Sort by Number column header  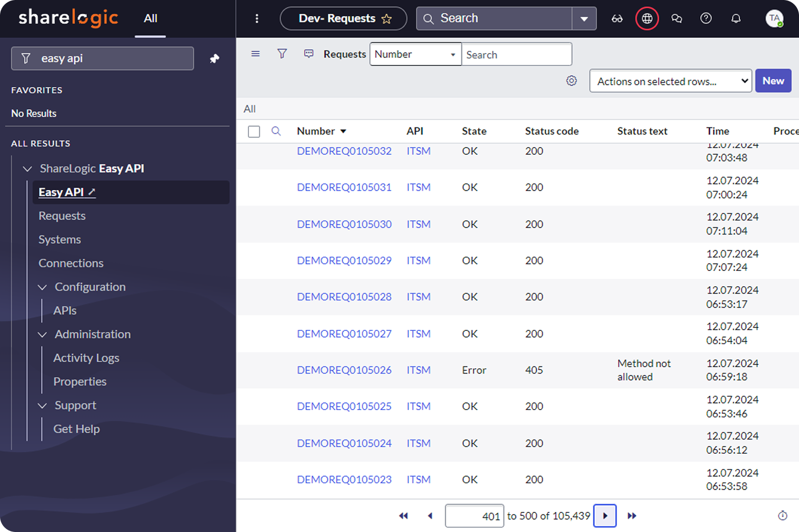316,131
